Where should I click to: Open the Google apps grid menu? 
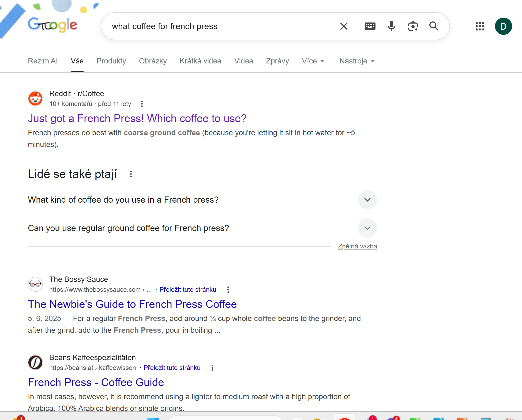(480, 26)
